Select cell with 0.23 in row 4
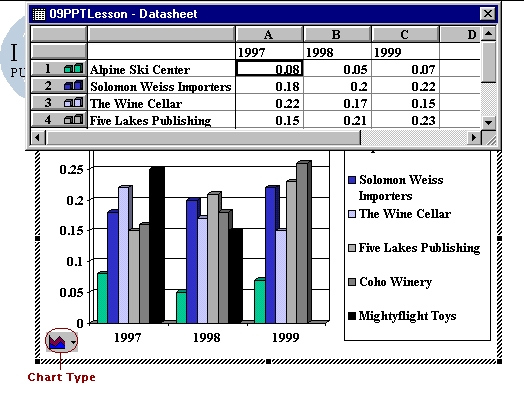Image resolution: width=524 pixels, height=397 pixels. tap(405, 119)
